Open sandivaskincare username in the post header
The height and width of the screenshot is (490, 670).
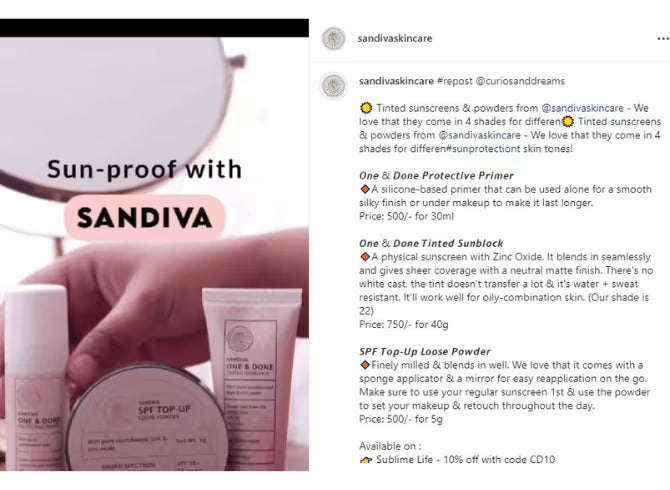395,38
